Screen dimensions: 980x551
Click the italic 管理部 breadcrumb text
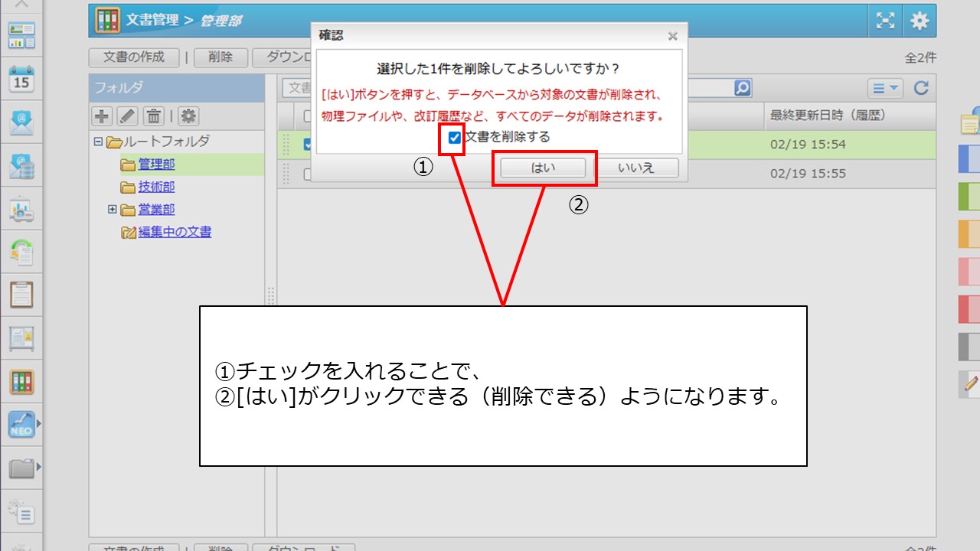click(x=220, y=21)
